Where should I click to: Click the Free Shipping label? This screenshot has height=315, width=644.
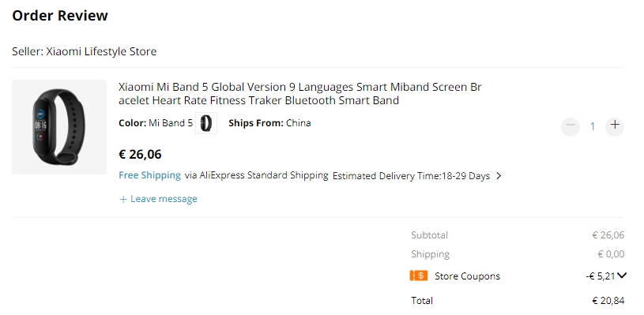pos(149,175)
